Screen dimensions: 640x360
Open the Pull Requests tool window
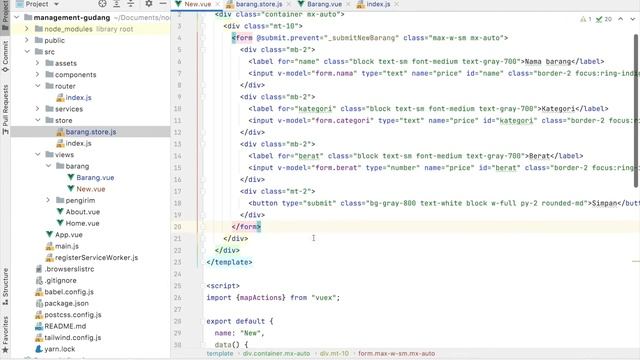point(5,109)
